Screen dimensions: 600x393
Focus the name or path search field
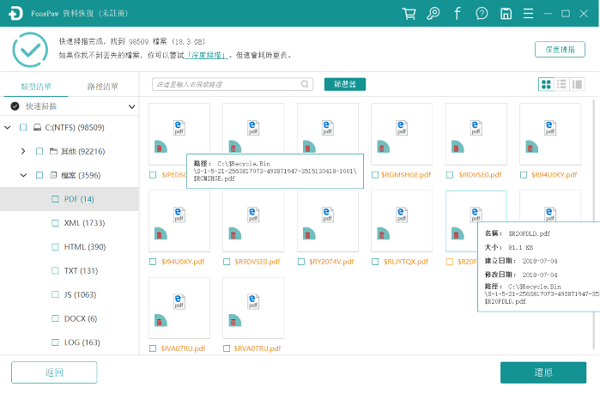pos(232,84)
